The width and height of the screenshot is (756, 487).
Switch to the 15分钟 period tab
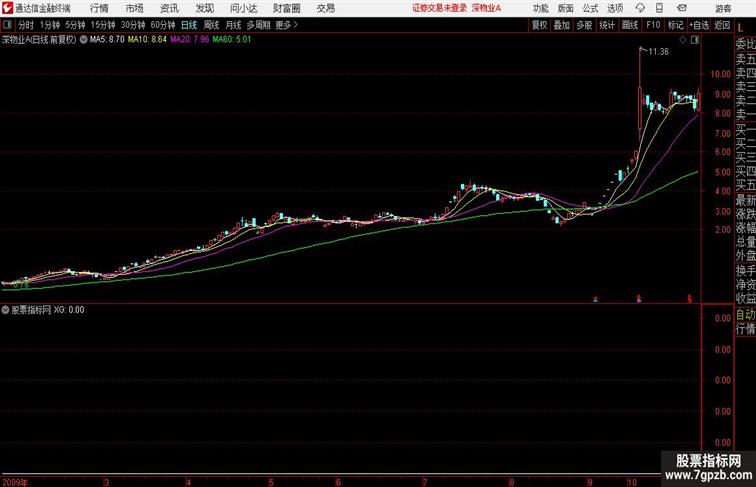[103, 25]
